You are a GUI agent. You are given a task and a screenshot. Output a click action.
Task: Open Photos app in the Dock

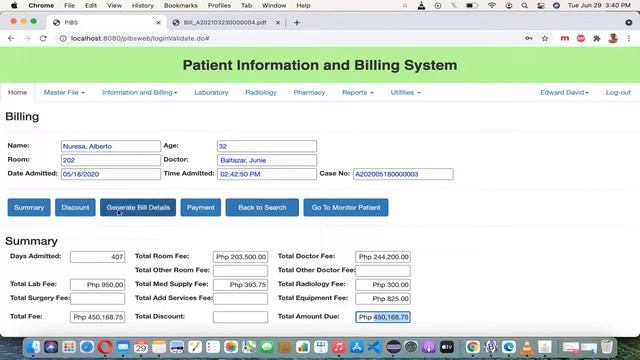[x=231, y=347]
